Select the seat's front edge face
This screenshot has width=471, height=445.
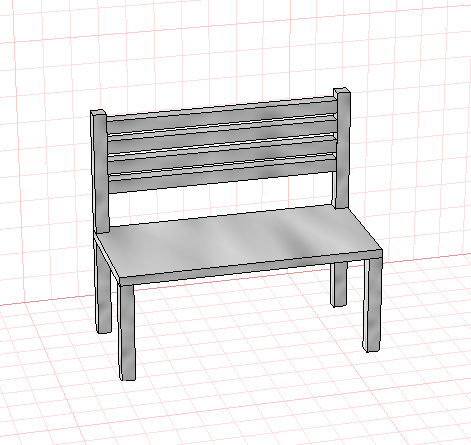[251, 268]
